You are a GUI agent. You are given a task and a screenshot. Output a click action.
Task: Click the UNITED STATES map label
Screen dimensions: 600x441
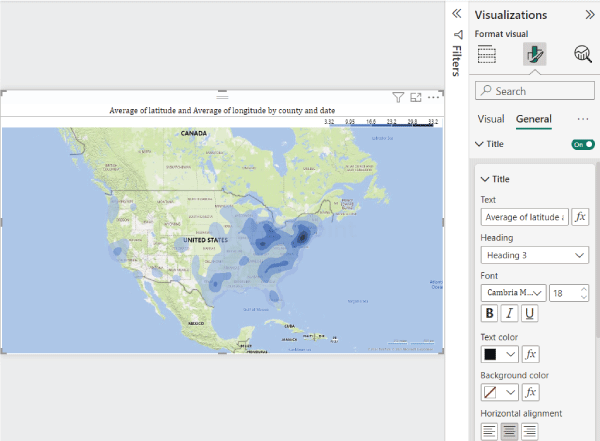coord(205,240)
